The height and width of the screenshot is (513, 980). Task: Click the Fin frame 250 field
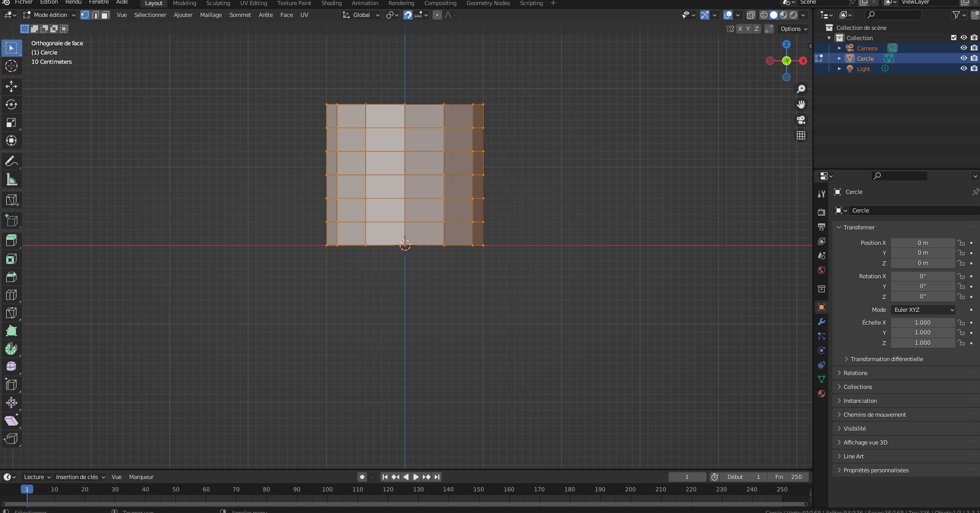tap(789, 477)
